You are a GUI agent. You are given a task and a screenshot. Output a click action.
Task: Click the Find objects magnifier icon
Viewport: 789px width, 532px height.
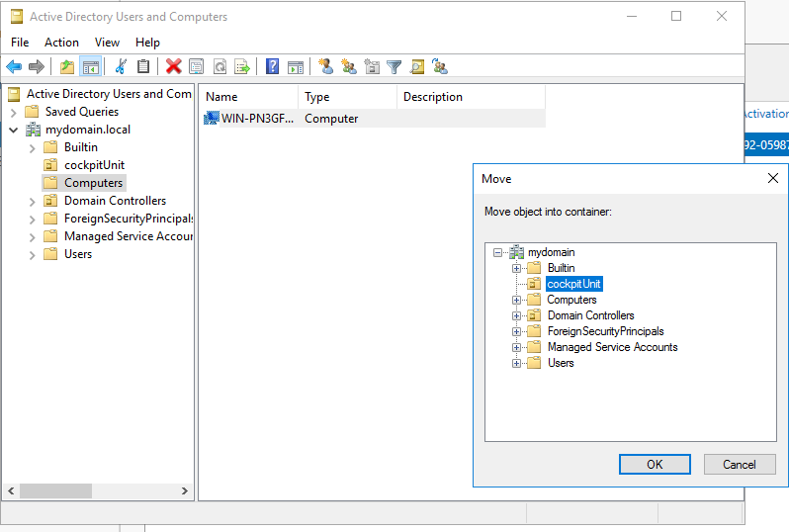pyautogui.click(x=417, y=66)
